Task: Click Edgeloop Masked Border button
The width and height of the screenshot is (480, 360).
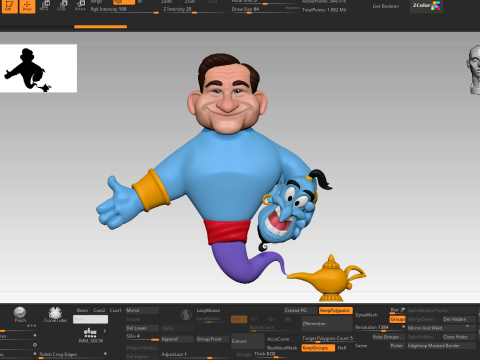Action: pyautogui.click(x=442, y=346)
